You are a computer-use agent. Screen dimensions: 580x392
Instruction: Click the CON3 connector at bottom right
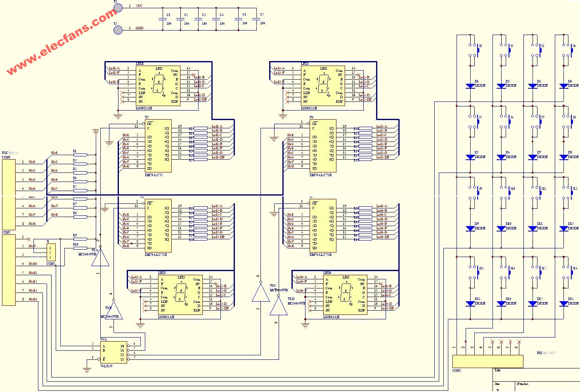488,361
